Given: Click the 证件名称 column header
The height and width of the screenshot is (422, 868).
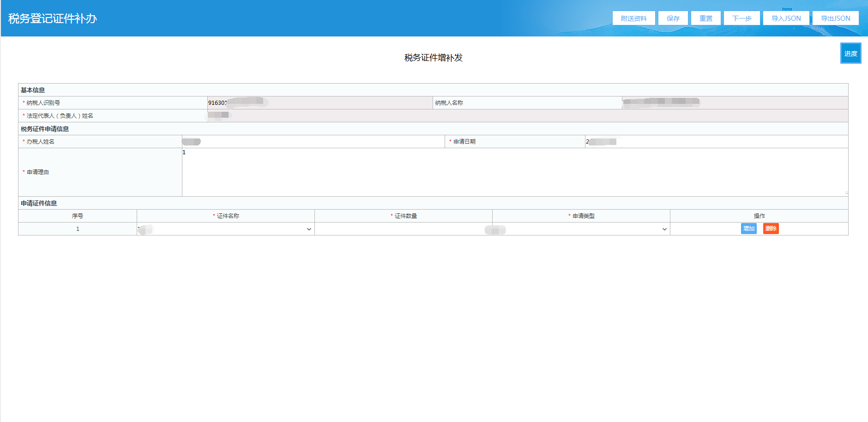Looking at the screenshot, I should [x=226, y=216].
